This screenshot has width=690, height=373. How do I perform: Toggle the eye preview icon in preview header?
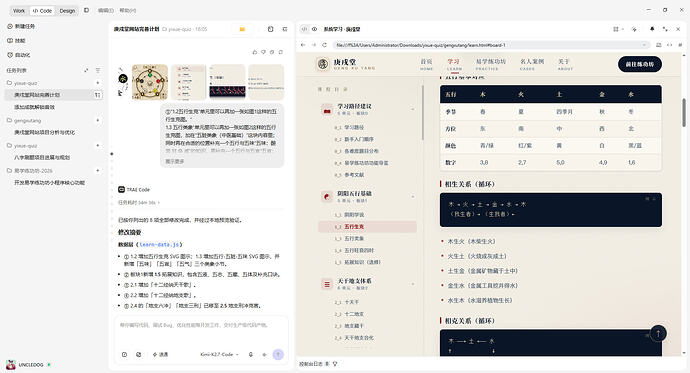315,29
